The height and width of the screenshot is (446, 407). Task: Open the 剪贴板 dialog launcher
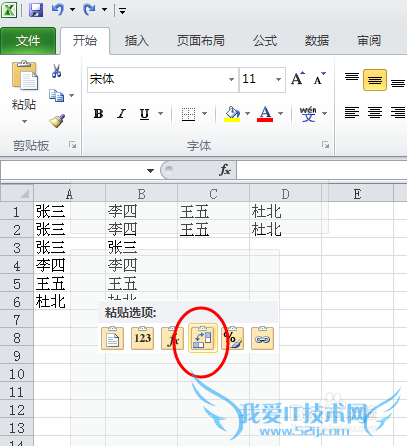click(72, 145)
